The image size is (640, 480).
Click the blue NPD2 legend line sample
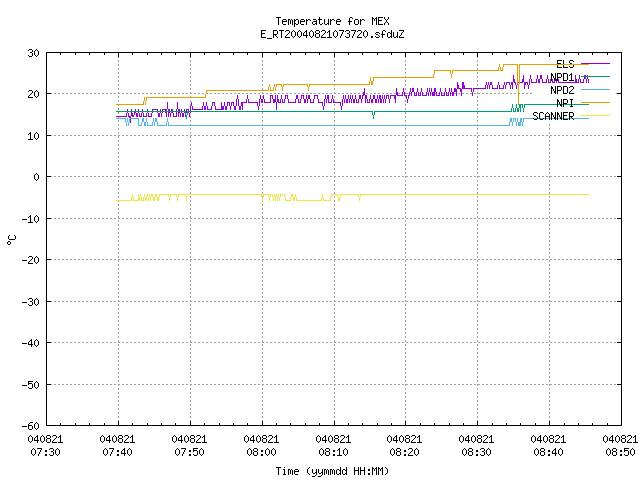click(x=595, y=89)
